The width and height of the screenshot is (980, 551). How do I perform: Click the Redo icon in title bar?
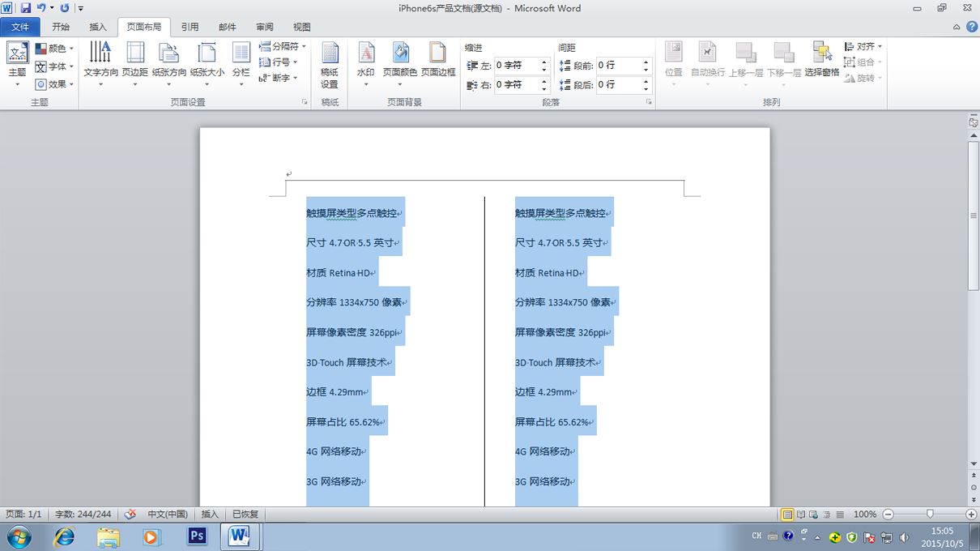coord(65,8)
